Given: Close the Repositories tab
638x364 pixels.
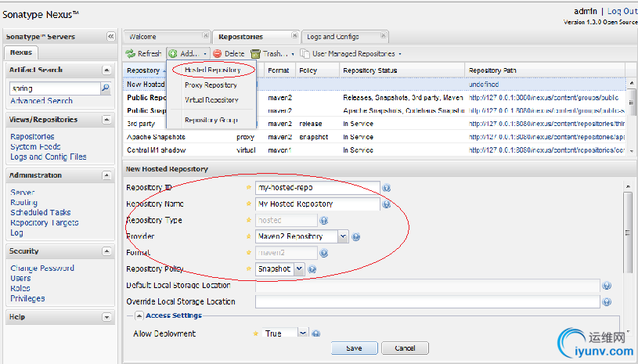Looking at the screenshot, I should (294, 36).
